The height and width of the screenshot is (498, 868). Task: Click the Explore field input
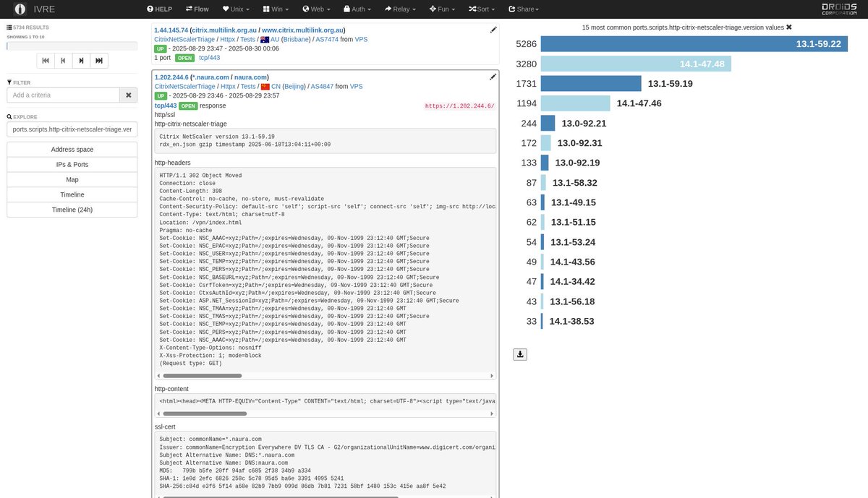72,129
